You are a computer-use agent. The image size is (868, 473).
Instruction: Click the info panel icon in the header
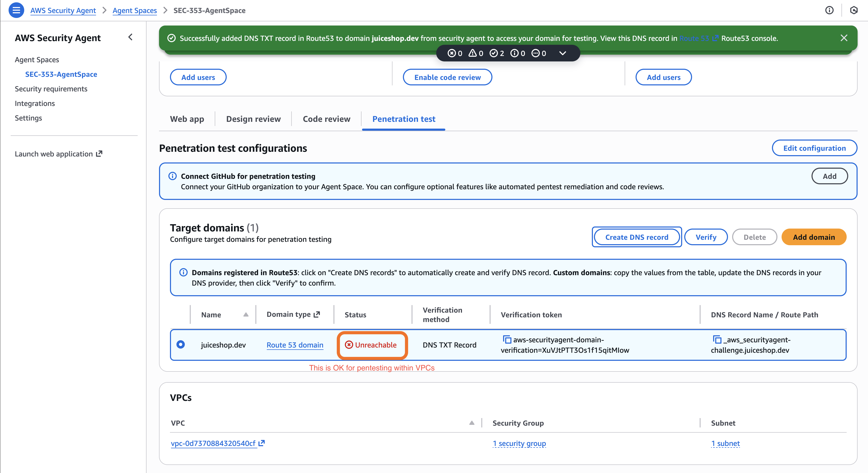pos(829,10)
